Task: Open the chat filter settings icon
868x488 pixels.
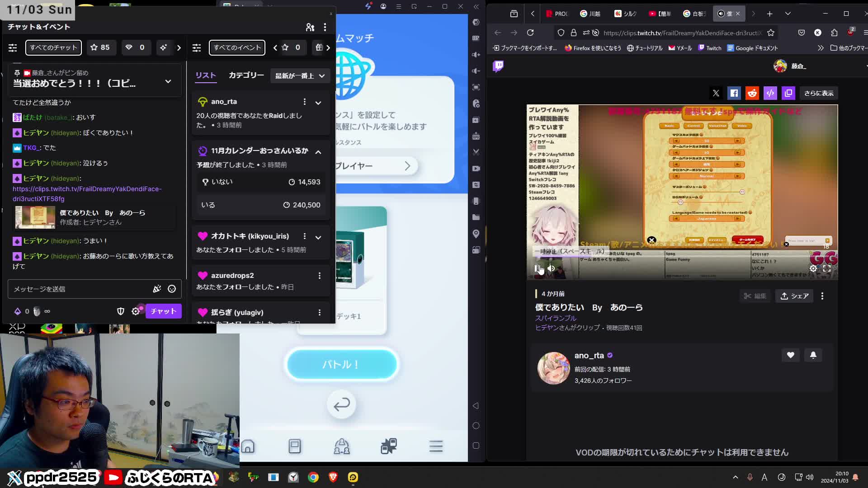Action: pos(13,47)
